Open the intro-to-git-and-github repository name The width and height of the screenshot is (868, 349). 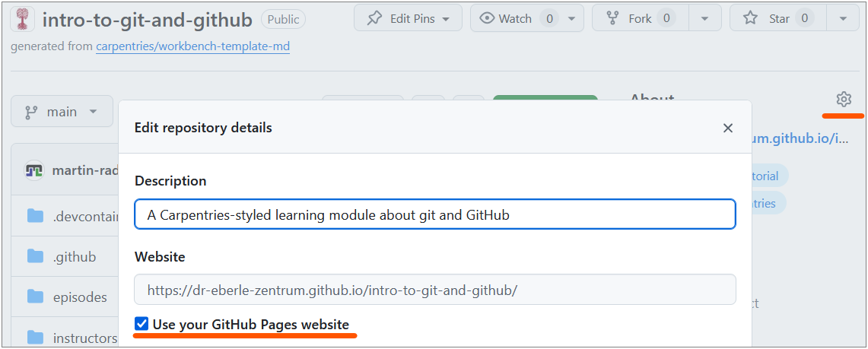coord(148,20)
